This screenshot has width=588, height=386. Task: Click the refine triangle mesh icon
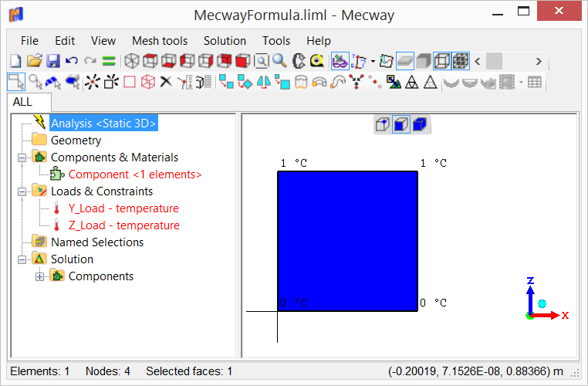tap(412, 82)
